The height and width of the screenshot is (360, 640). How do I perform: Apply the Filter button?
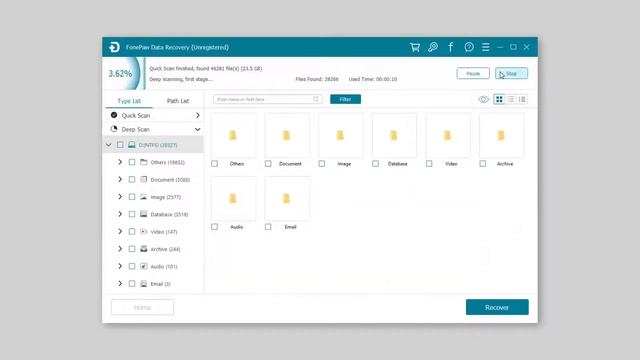(x=345, y=99)
